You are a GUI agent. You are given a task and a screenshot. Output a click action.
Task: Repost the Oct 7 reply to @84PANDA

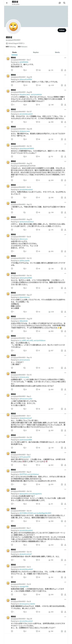[25, 70]
